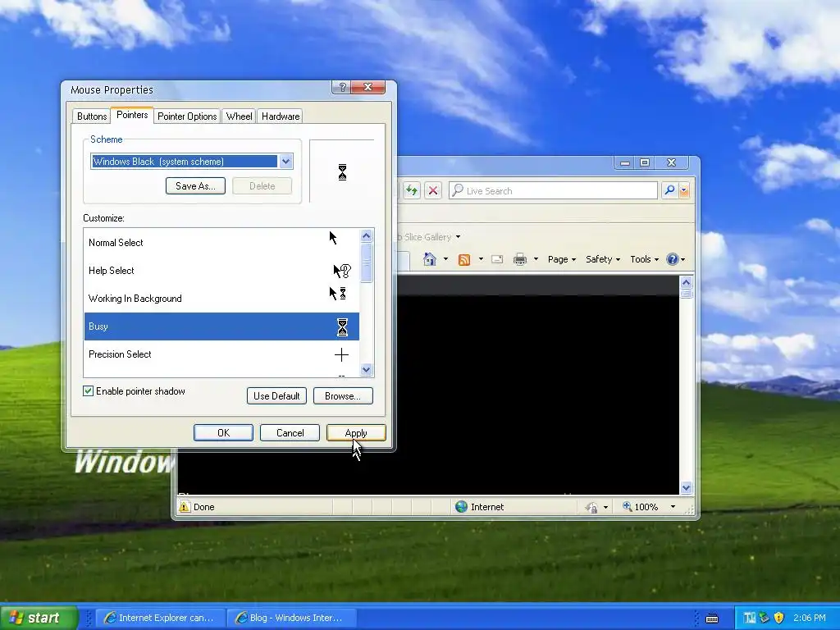Click the zoom magnifier icon beside 100%
Image resolution: width=840 pixels, height=630 pixels.
click(x=627, y=506)
